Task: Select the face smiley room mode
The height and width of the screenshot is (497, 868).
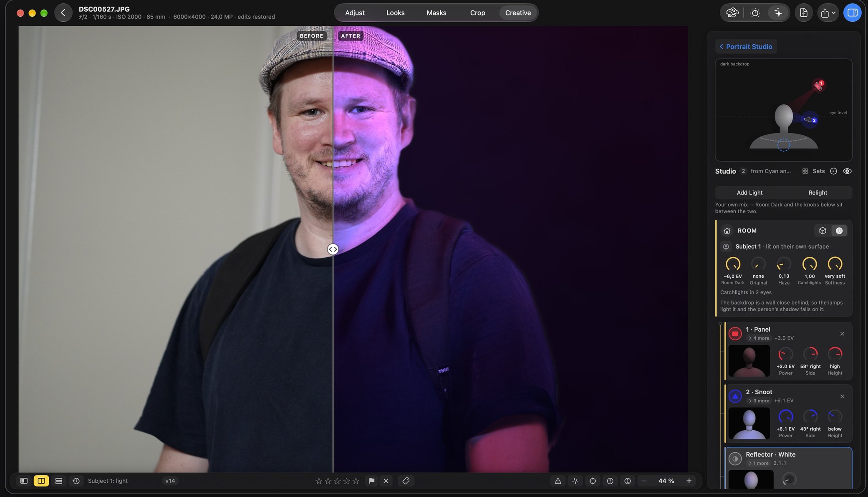Action: [839, 231]
